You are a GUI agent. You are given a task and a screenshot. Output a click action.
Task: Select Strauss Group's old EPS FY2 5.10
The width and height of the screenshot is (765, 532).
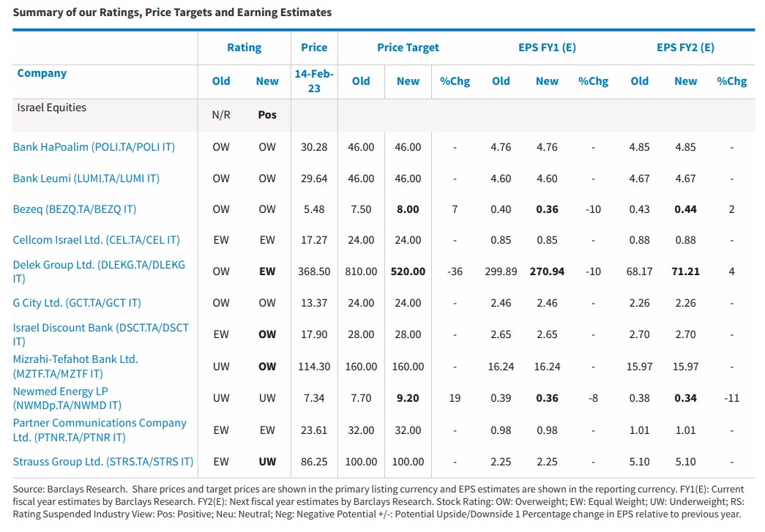coord(639,461)
